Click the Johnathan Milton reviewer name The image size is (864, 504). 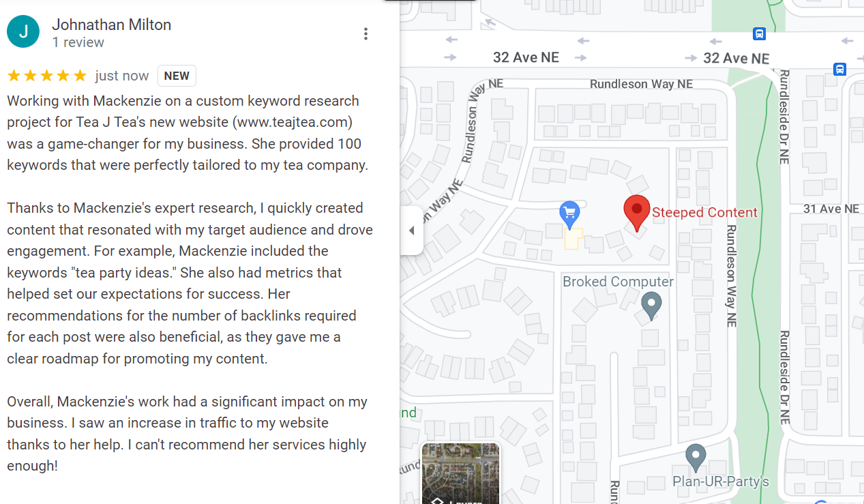(112, 25)
